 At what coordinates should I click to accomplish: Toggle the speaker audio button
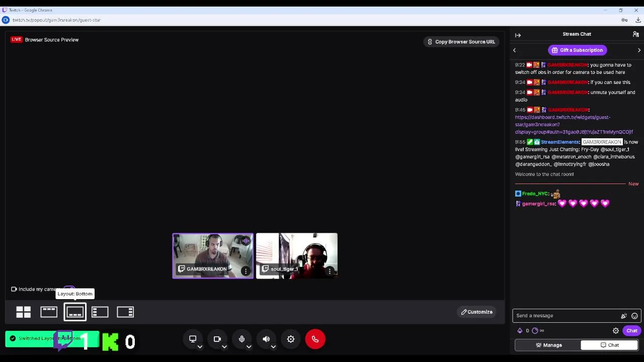266,339
